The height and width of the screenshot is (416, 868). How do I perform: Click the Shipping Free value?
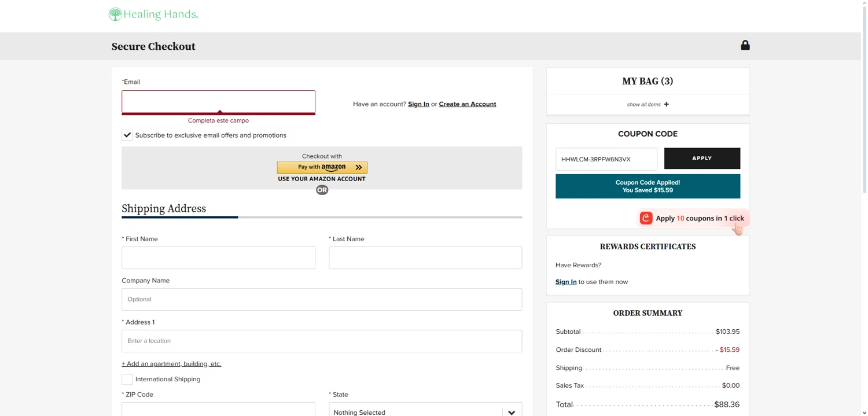coord(733,368)
